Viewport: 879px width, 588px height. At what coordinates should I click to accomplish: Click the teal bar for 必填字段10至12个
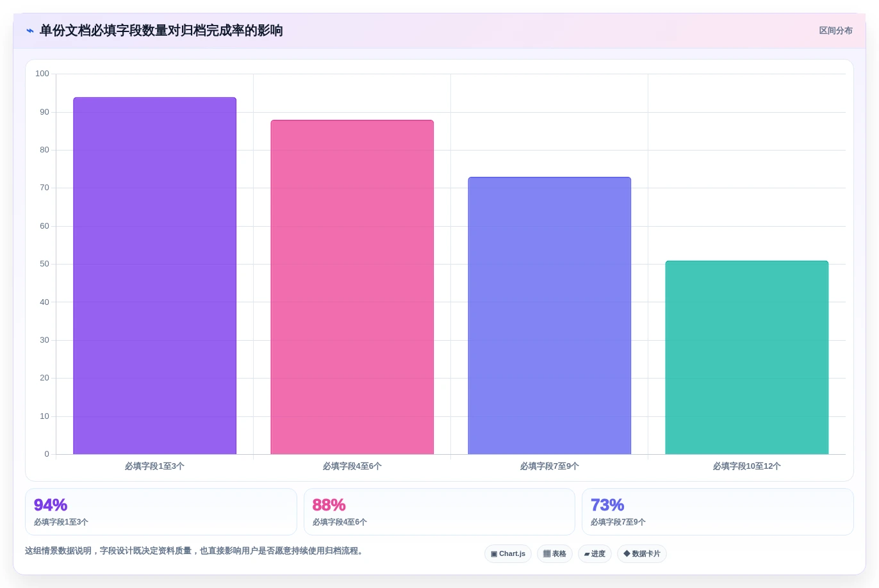(747, 357)
